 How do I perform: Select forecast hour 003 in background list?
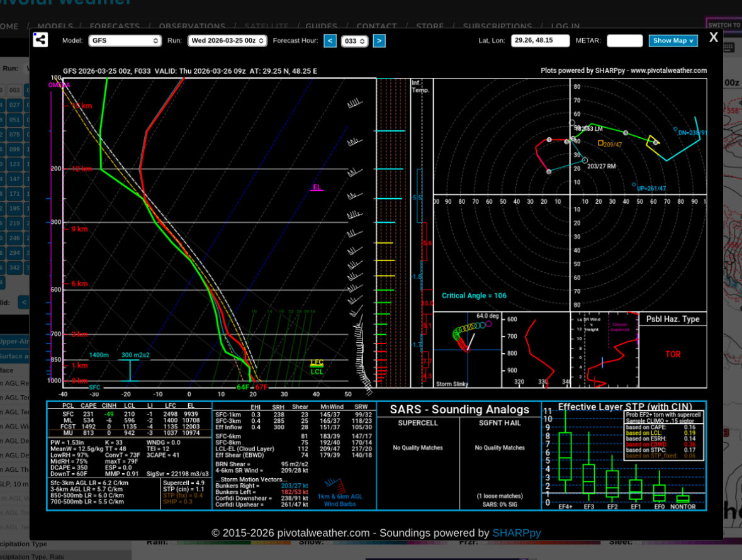click(14, 90)
